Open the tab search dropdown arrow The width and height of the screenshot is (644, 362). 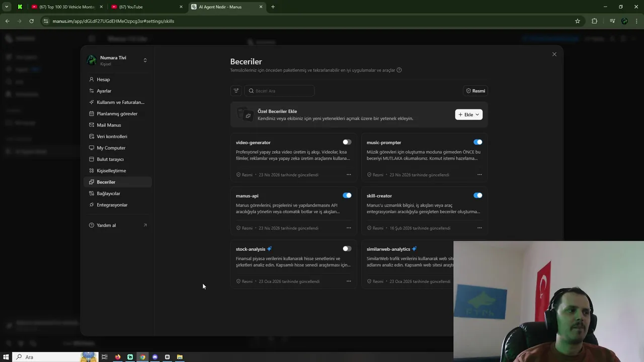tap(7, 7)
